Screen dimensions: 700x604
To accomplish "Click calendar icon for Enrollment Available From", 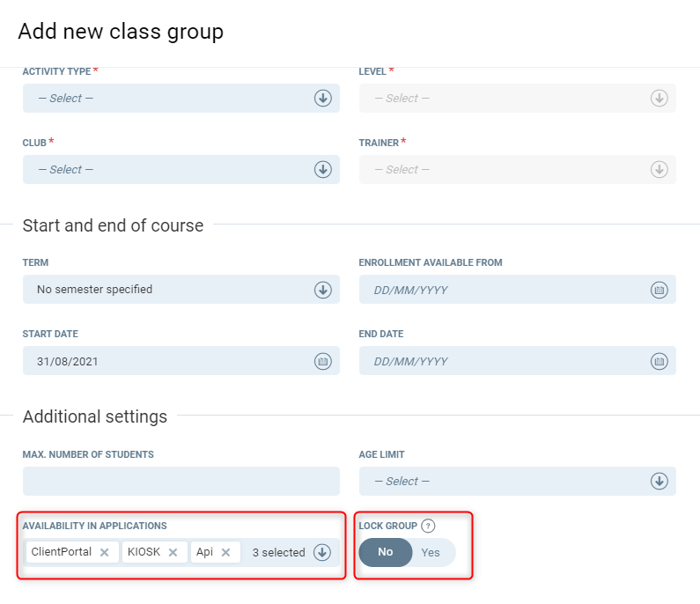I will click(x=659, y=290).
